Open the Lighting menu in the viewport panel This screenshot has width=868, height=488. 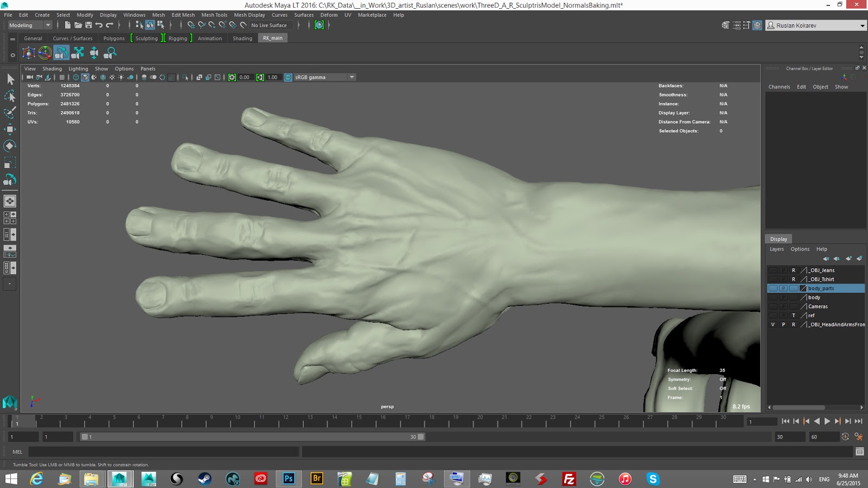[x=78, y=69]
